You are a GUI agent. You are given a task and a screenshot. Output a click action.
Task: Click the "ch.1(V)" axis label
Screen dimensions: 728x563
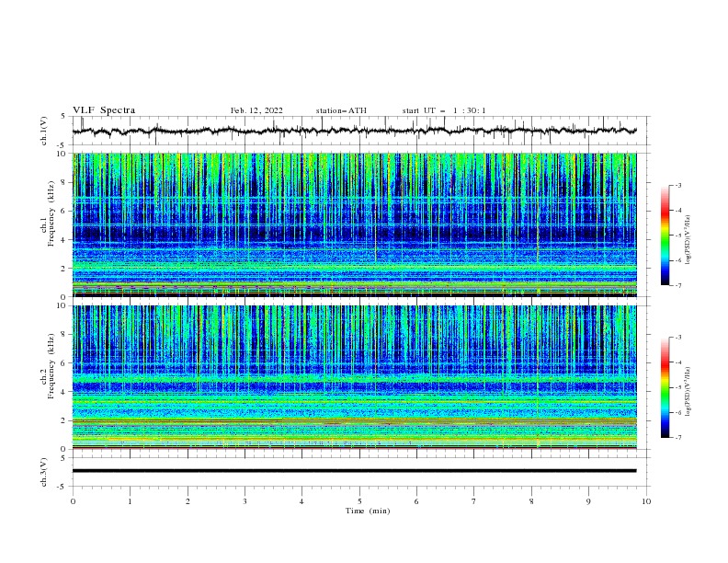pyautogui.click(x=44, y=131)
